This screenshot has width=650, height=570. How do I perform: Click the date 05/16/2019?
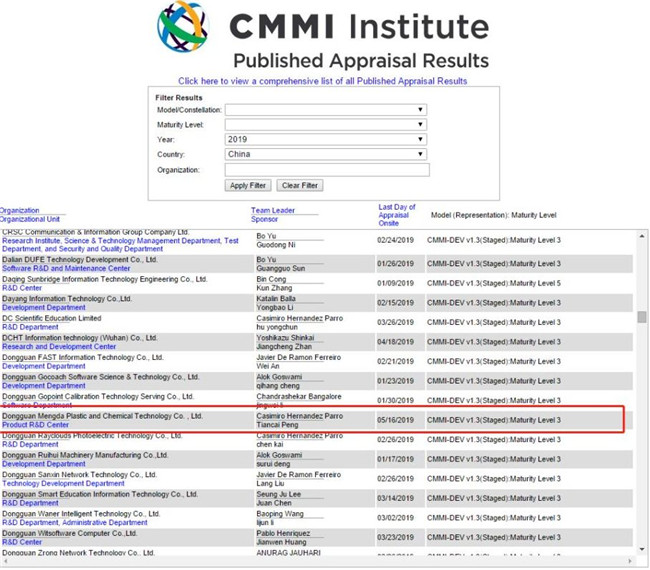click(x=395, y=420)
